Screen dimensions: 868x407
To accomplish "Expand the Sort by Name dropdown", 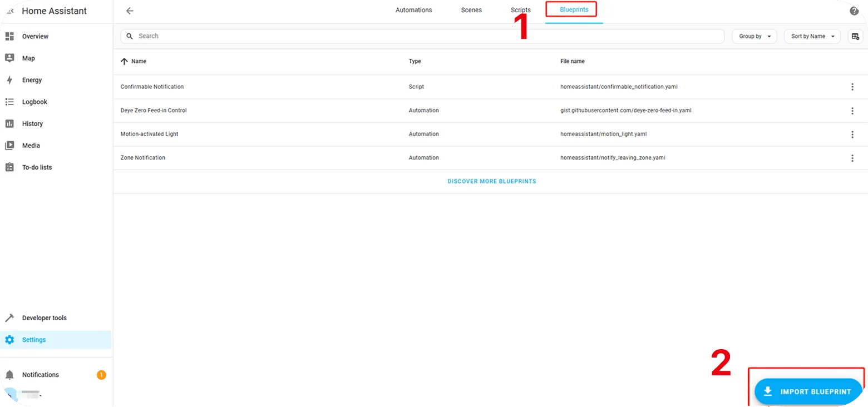I will point(812,36).
